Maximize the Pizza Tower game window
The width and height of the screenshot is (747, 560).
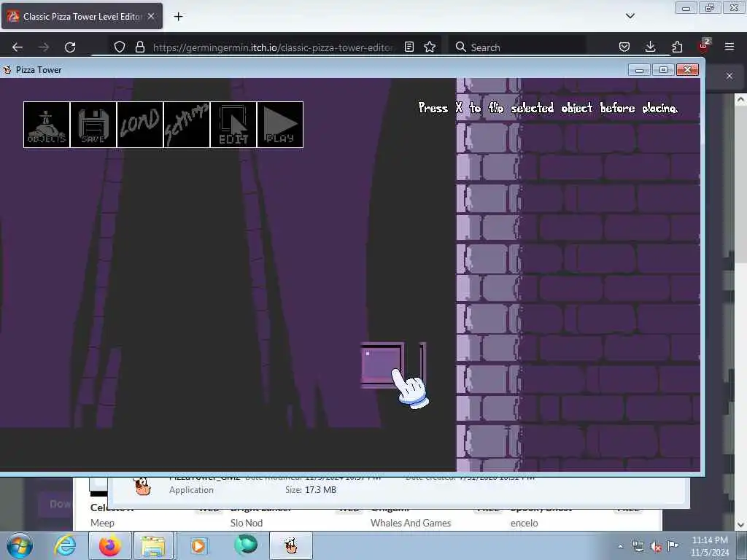(x=663, y=70)
